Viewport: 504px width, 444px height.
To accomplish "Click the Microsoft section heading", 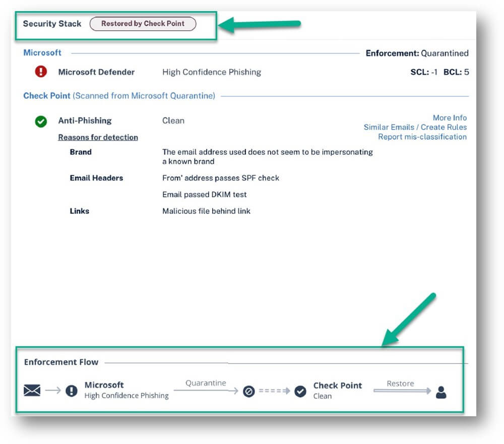I will pos(42,53).
